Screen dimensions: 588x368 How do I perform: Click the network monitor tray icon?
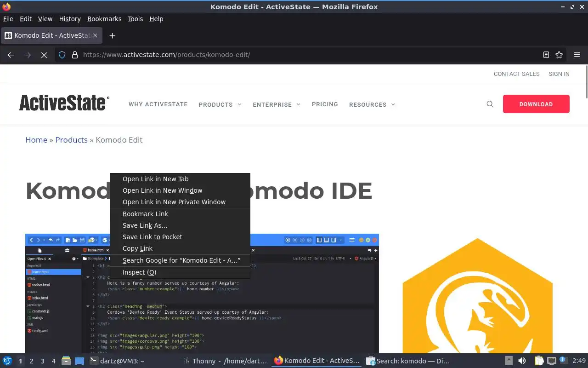[552, 361]
